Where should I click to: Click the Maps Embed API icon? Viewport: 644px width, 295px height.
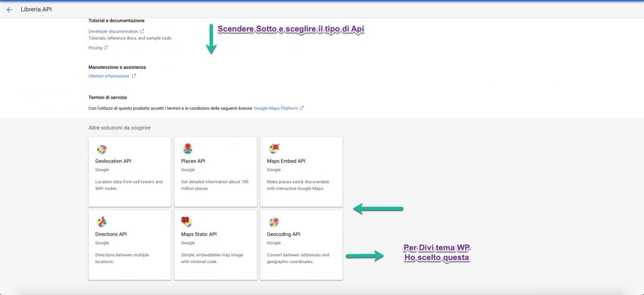coord(274,149)
